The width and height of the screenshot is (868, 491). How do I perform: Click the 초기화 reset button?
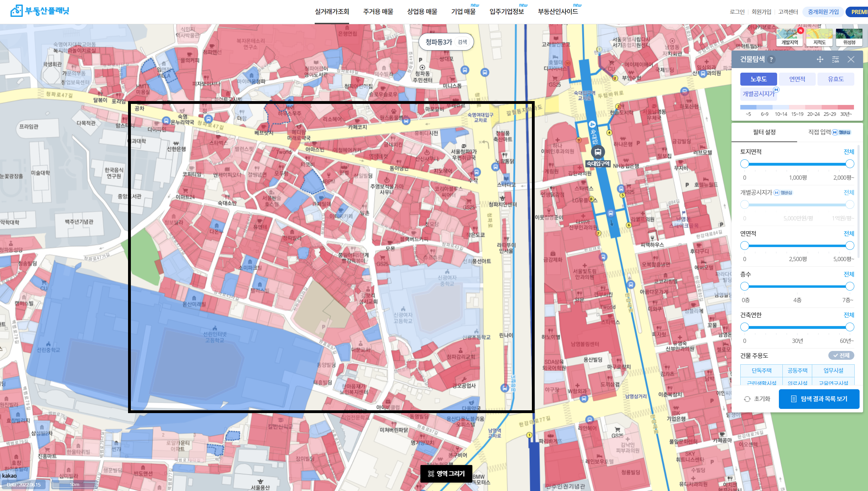(757, 399)
